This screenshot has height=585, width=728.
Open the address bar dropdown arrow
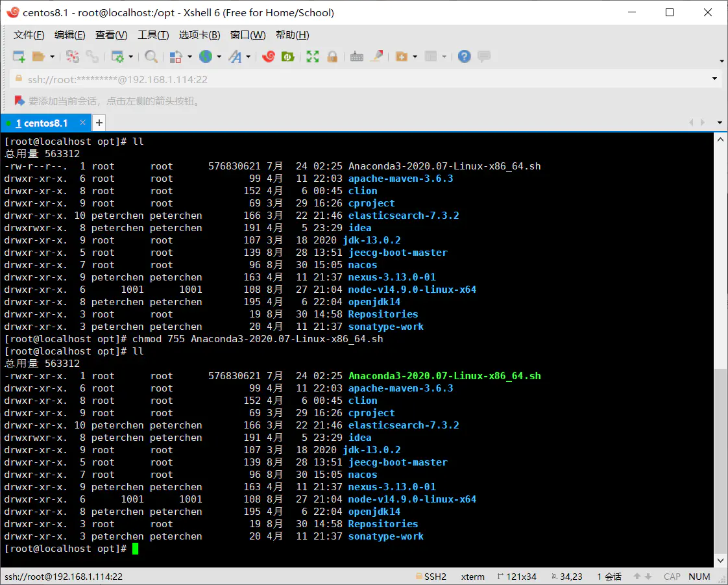tap(714, 79)
